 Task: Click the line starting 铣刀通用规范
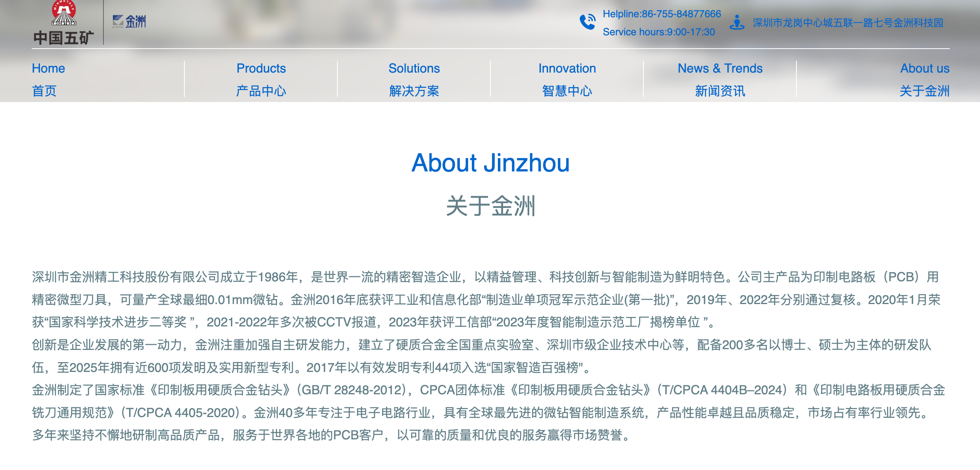point(481,413)
